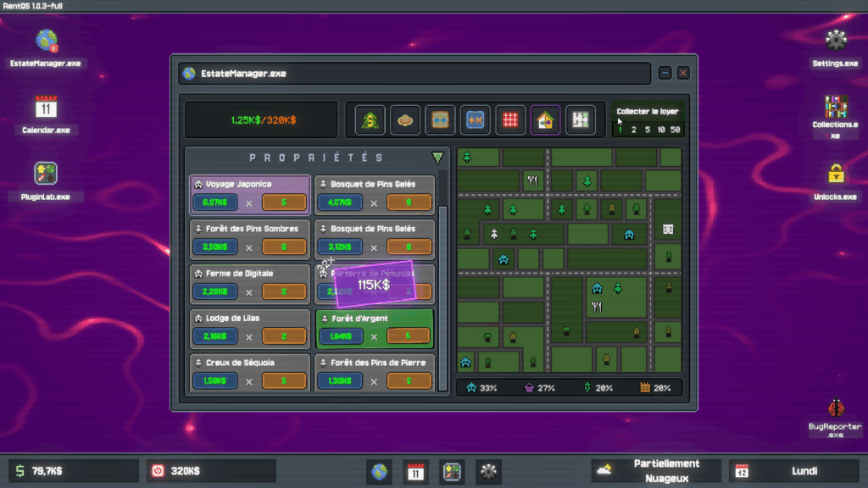
Task: Select the Forêt d'Argent property title
Action: [359, 319]
